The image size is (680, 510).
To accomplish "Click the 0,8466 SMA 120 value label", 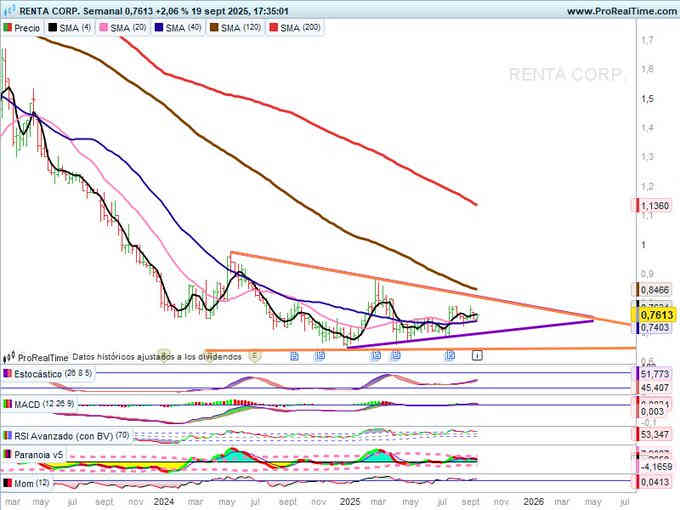I will coord(654,290).
